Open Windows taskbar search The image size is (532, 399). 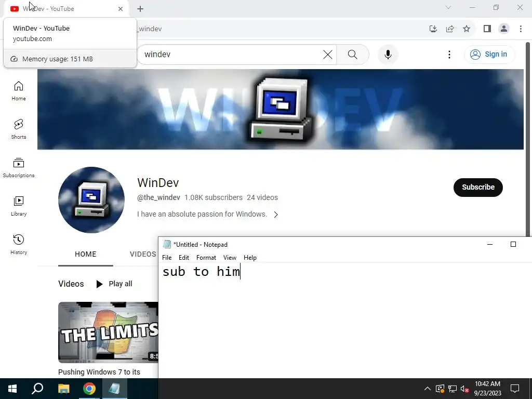click(x=37, y=389)
